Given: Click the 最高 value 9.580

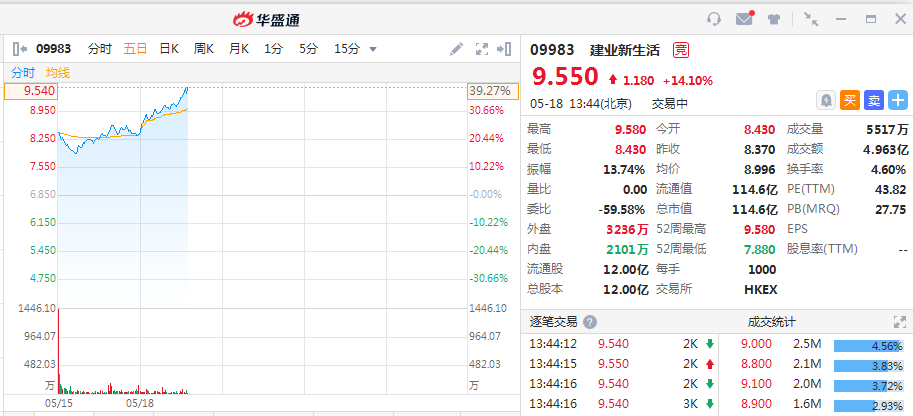Looking at the screenshot, I should pyautogui.click(x=631, y=129).
